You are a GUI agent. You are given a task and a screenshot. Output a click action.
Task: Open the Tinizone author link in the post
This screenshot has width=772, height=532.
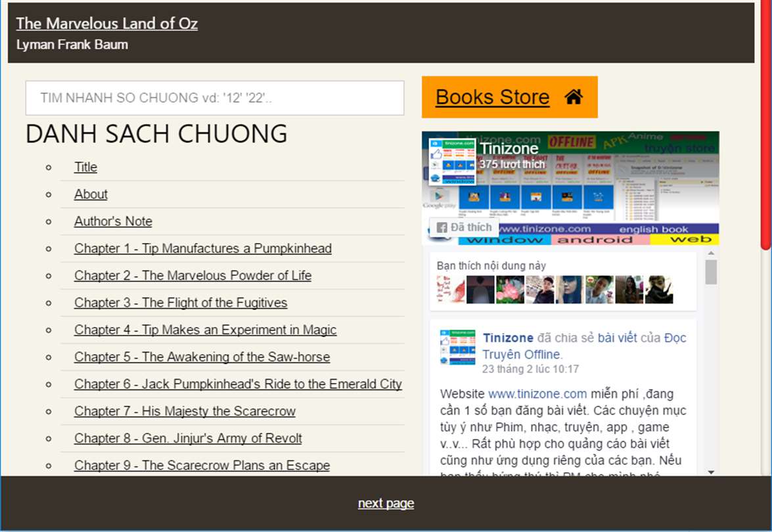pos(508,338)
